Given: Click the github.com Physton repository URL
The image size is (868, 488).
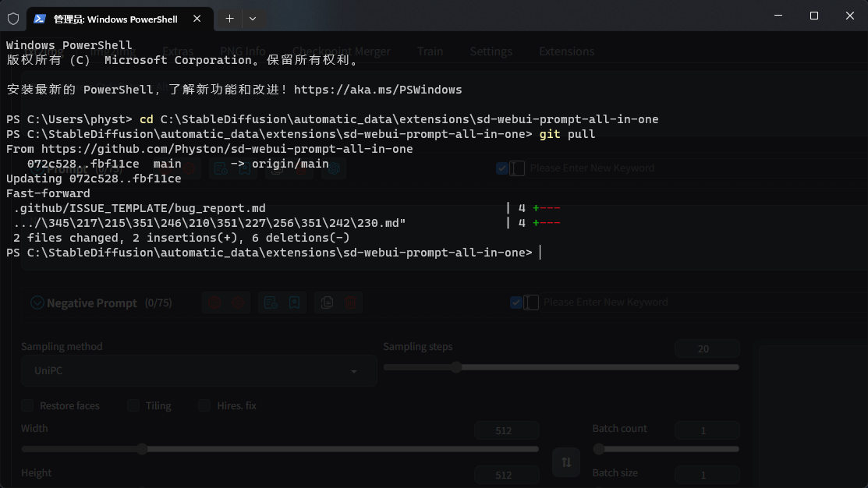Looking at the screenshot, I should 227,149.
